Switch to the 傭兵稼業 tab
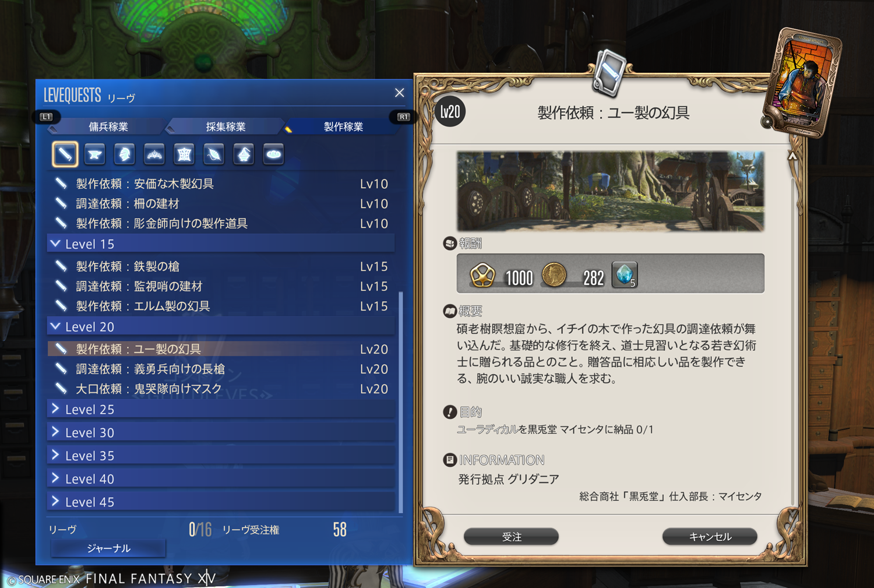 108,126
